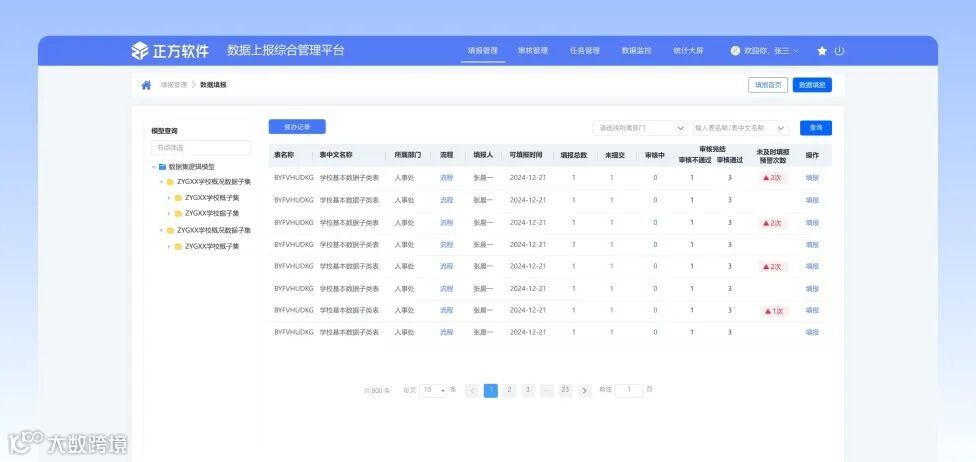Image resolution: width=976 pixels, height=462 pixels.
Task: Click the blue folder icon of 数据集逻辑模型
Action: click(x=162, y=167)
